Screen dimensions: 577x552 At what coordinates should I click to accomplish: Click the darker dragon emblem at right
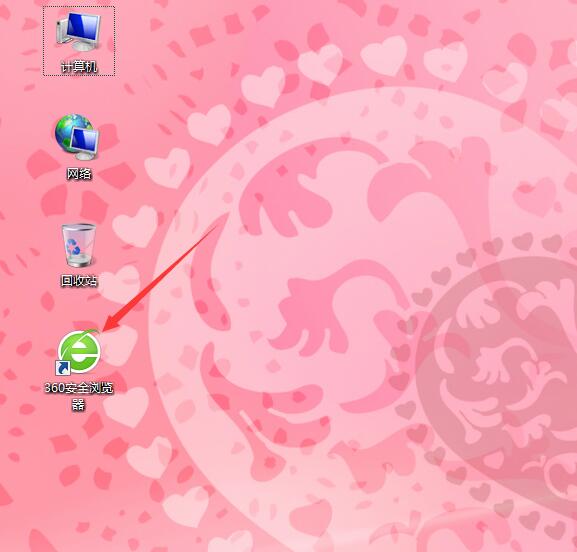(x=500, y=368)
